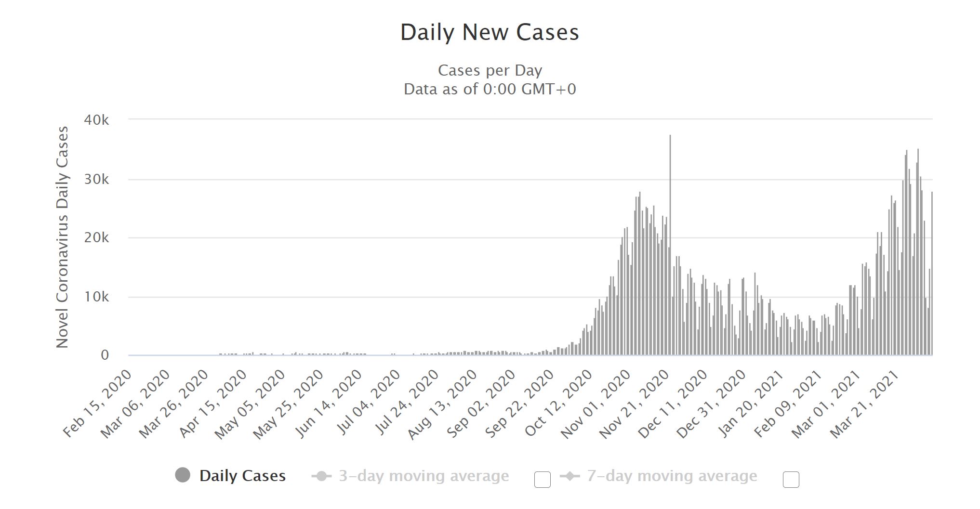
Task: Click the Cases per Day subtitle
Action: tap(490, 70)
